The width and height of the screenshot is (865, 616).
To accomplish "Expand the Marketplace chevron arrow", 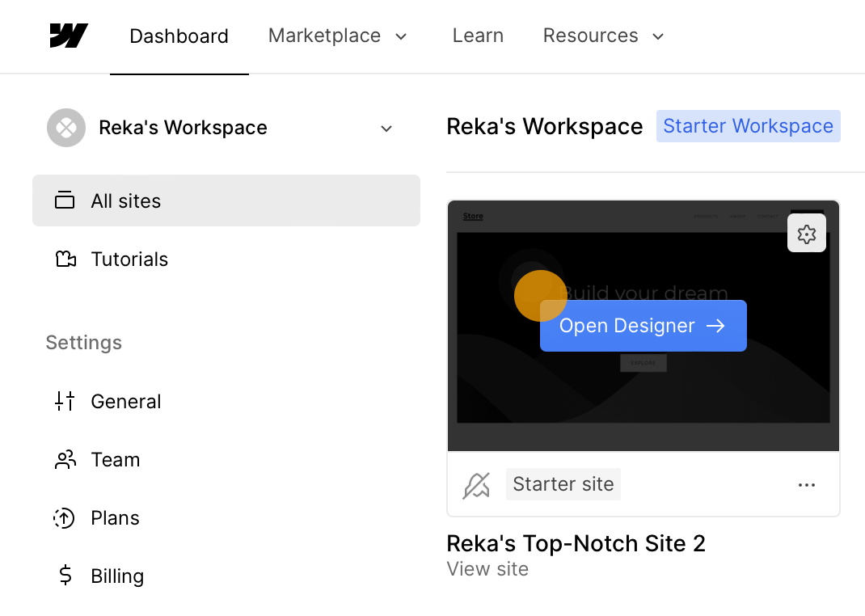I will point(401,37).
